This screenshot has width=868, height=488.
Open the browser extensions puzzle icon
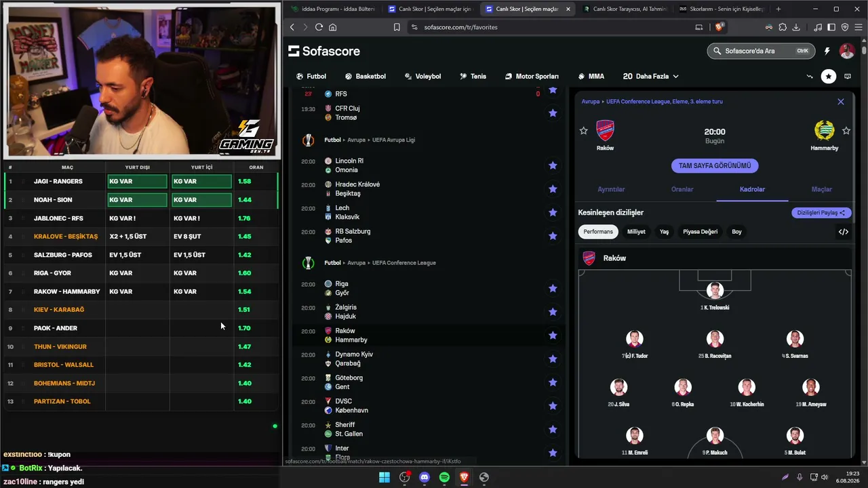[x=783, y=27]
